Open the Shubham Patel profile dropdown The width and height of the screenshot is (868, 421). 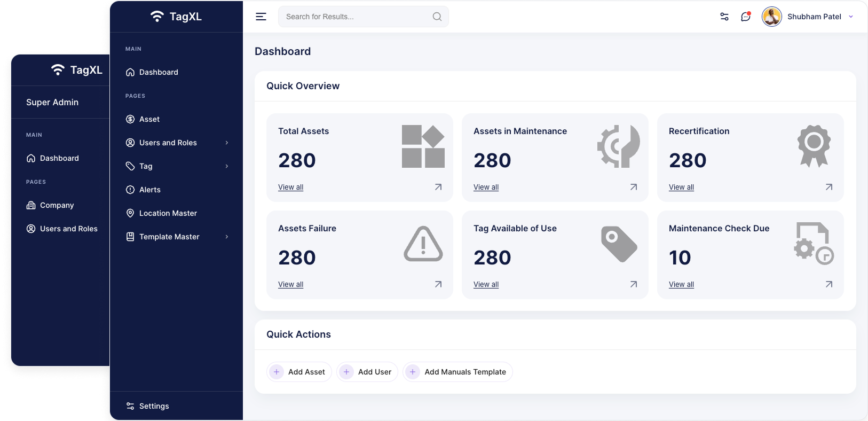[851, 17]
